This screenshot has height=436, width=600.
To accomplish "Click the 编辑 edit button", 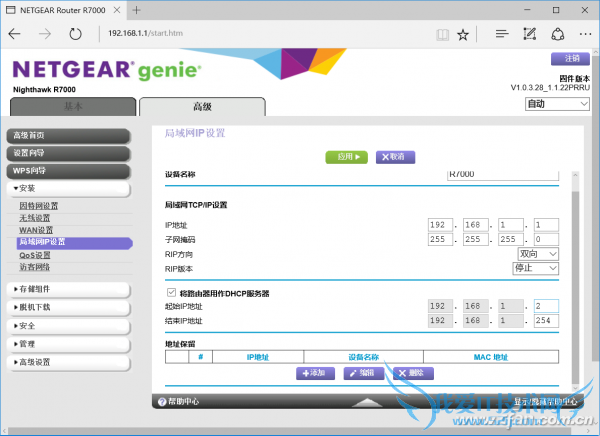I will (x=364, y=373).
